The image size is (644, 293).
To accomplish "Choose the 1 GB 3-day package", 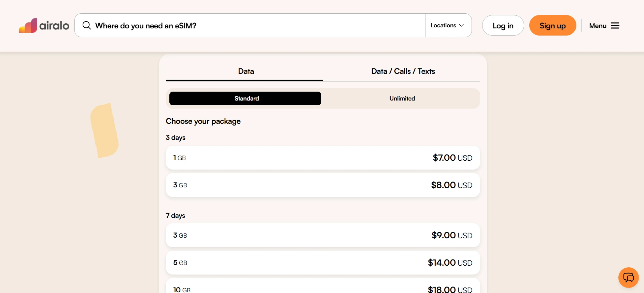I will pyautogui.click(x=323, y=158).
